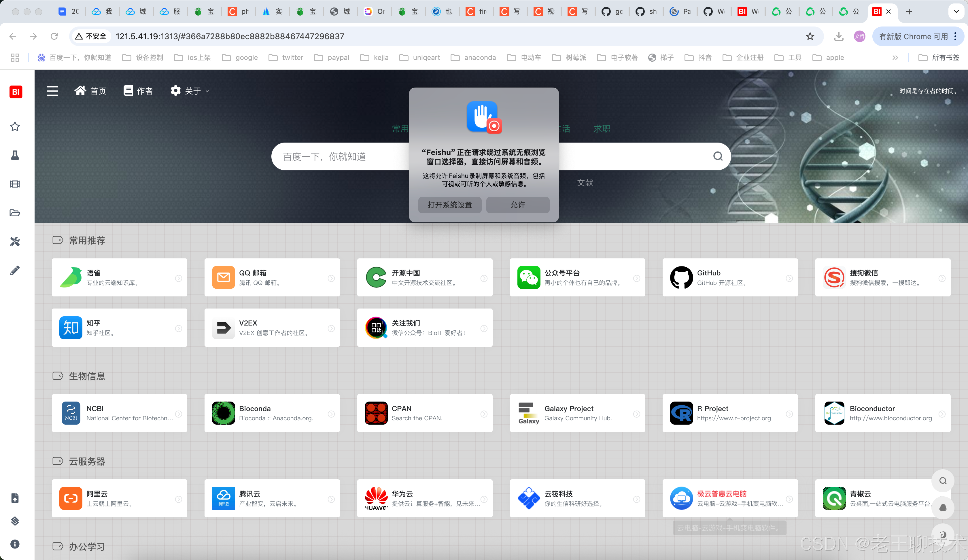Select the 文献 search sub-option
Screen dimensions: 968x560
[x=585, y=183]
